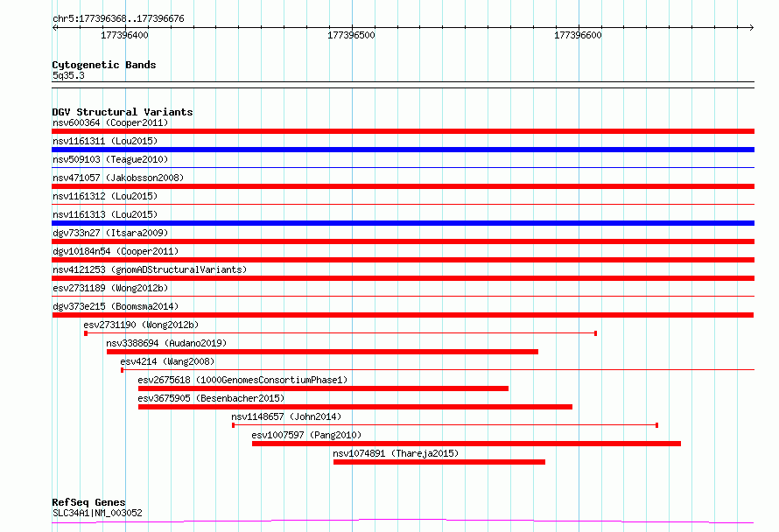Image resolution: width=779 pixels, height=532 pixels.
Task: Click the DGV Structural Variants track heading
Action: pyautogui.click(x=123, y=112)
